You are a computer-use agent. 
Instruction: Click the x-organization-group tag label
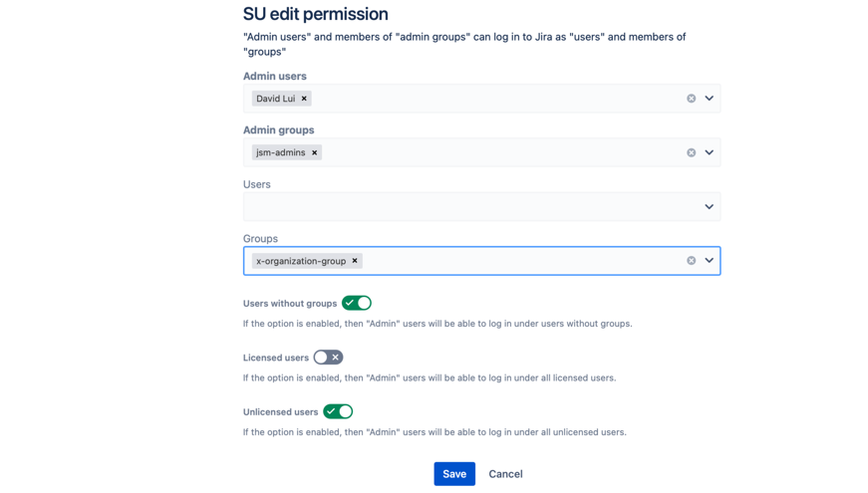(x=301, y=261)
